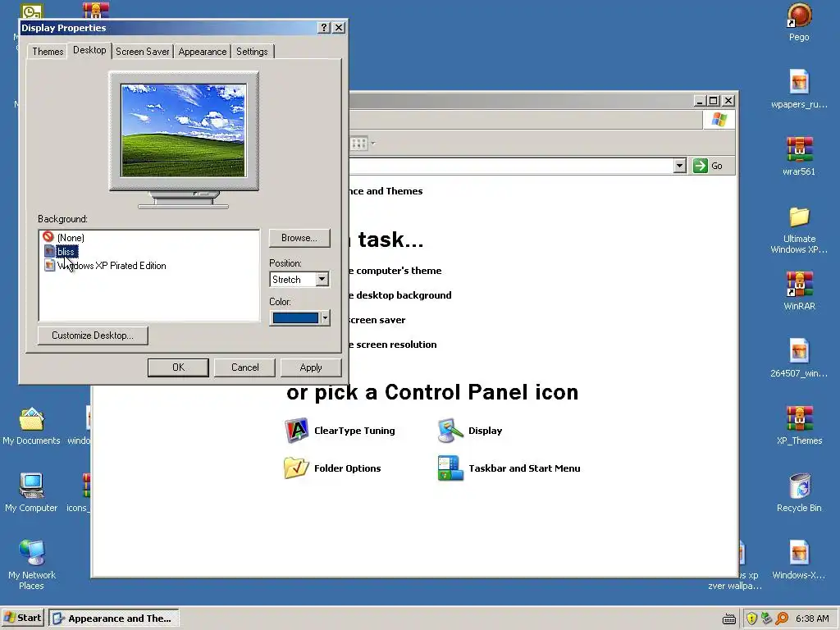Expand the Views button dropdown arrow
840x630 pixels.
pos(373,143)
